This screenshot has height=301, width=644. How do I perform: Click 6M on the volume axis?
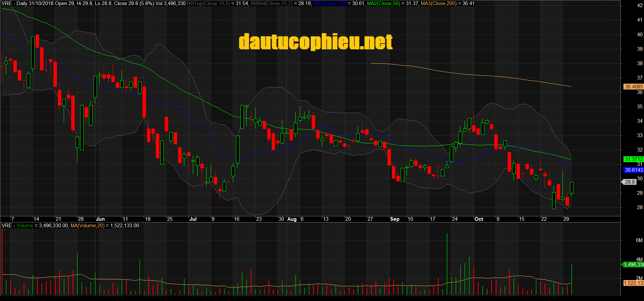(x=639, y=240)
